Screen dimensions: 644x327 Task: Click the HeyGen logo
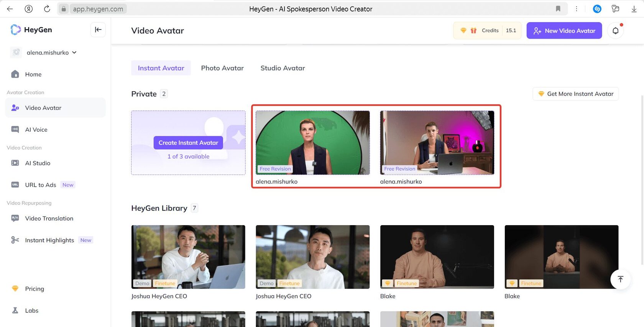(x=31, y=29)
